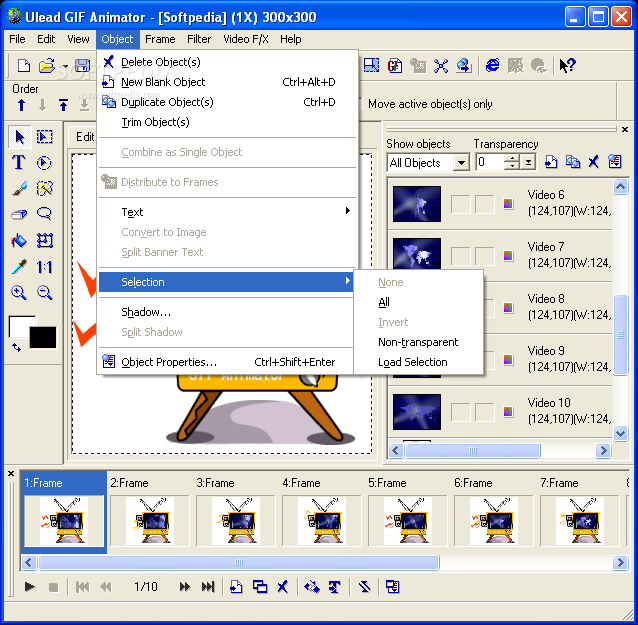Click the Zoom In magnifier tool
Viewport: 638px width, 625px height.
point(19,293)
